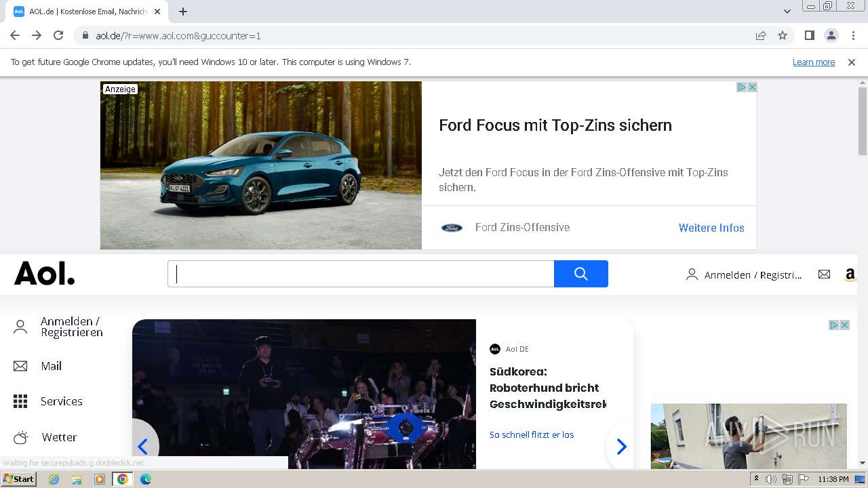This screenshot has width=868, height=488.
Task: Click Ford Focus mit Top-Zins sichern headline
Action: pos(555,125)
